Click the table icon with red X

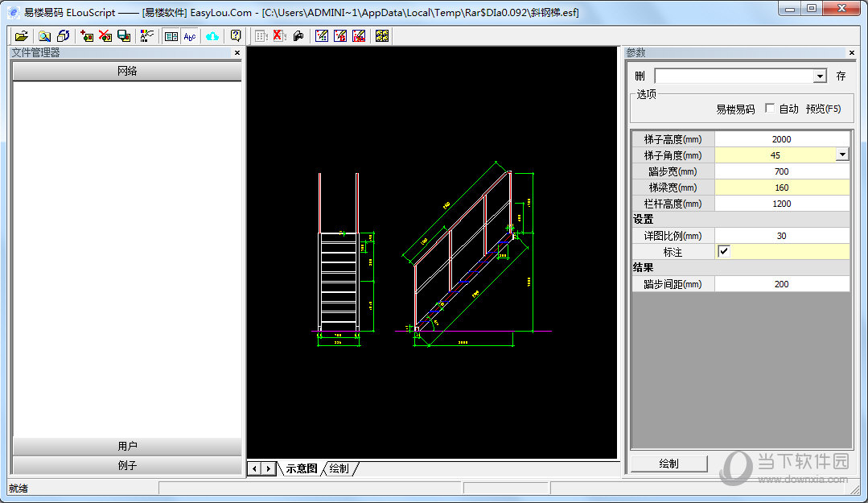(280, 36)
